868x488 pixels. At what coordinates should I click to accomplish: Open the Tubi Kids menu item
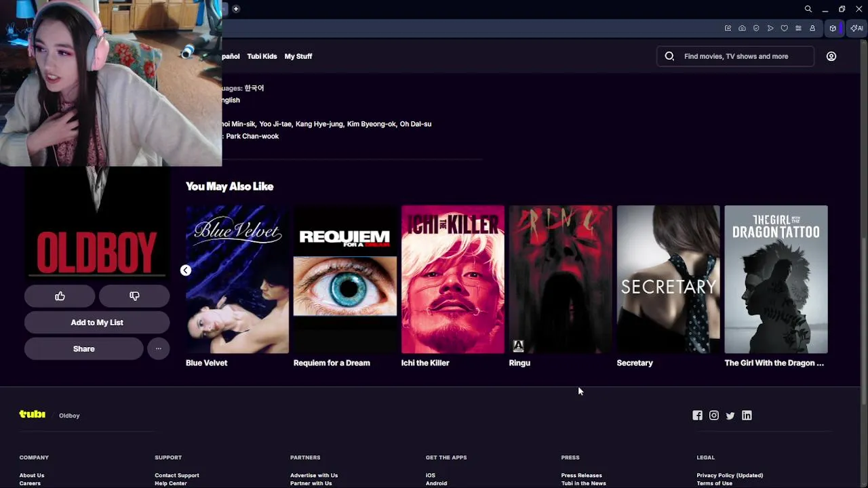[262, 56]
